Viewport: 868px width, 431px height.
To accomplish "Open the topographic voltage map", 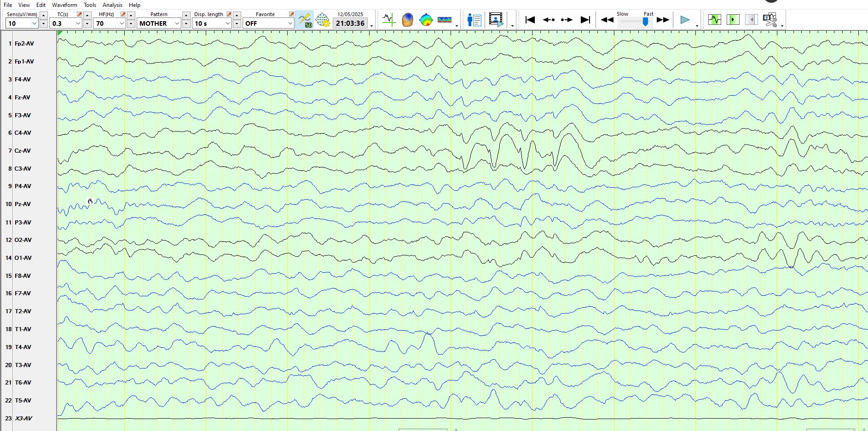I will (x=426, y=20).
